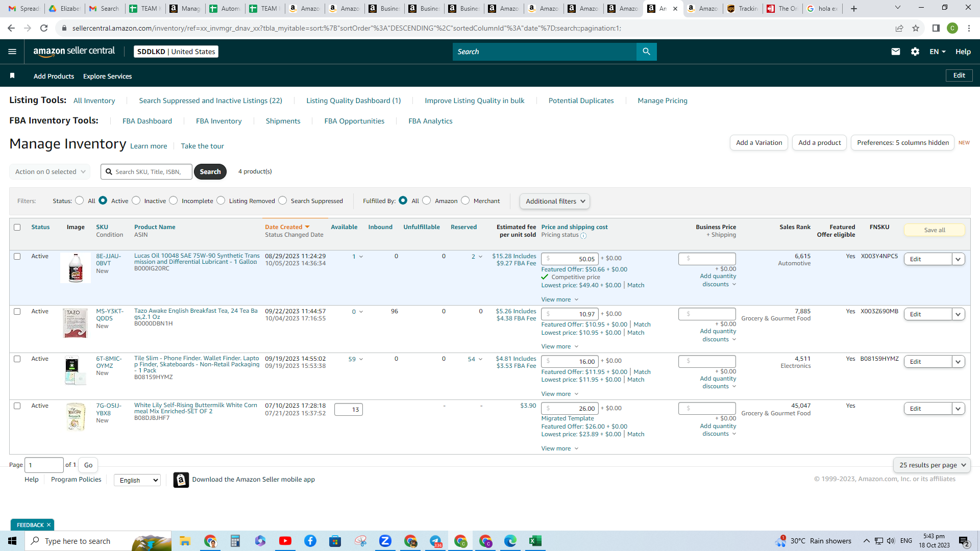Launch File Explorer from taskbar

coord(185,541)
